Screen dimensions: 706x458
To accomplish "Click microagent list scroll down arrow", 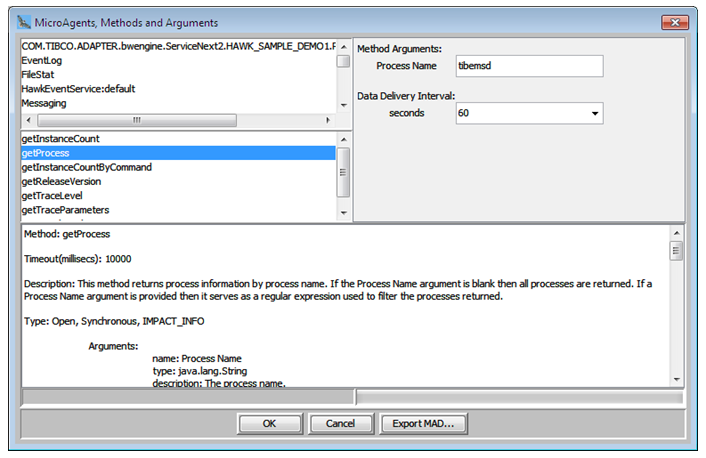I will point(344,105).
